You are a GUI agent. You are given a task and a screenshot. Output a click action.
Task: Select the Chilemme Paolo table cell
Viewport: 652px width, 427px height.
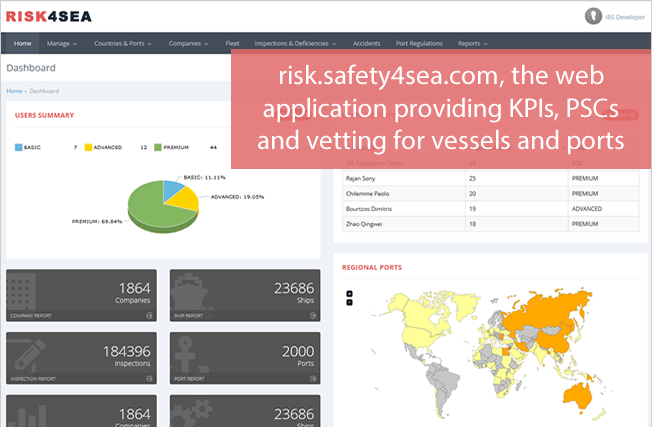coord(368,194)
